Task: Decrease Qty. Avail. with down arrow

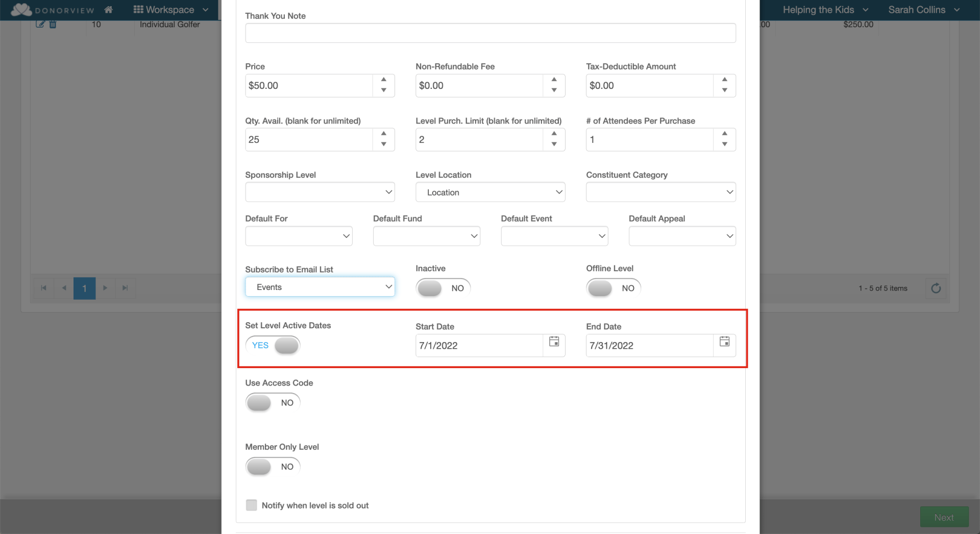Action: click(x=383, y=144)
